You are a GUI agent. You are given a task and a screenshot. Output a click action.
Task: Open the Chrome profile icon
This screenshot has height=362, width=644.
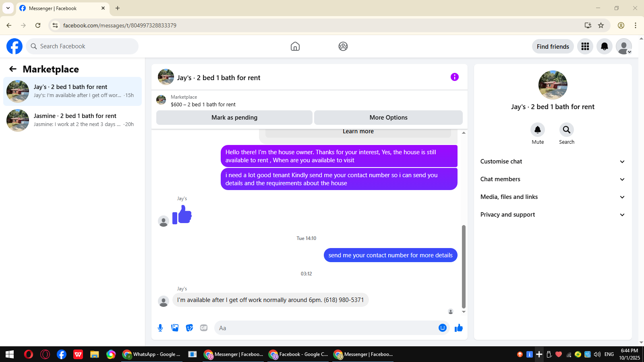tap(621, 25)
